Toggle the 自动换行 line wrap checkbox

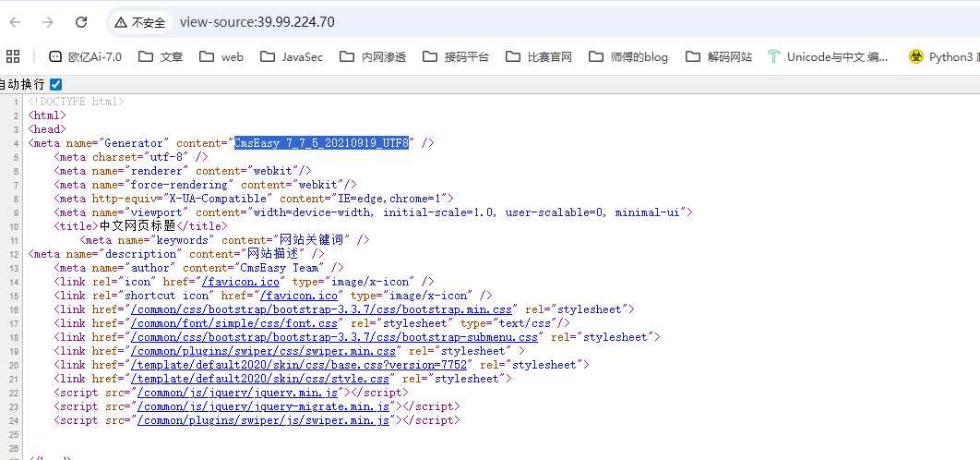click(55, 84)
